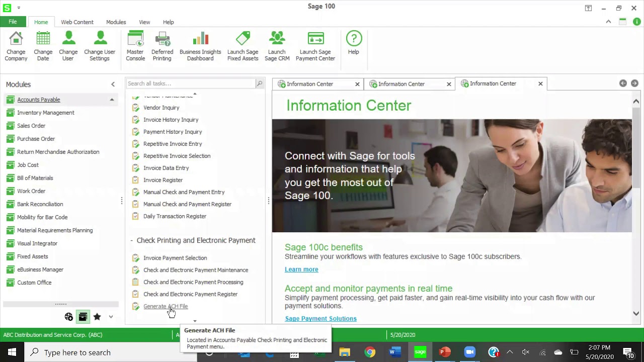Viewport: 644px width, 362px height.
Task: Click the green info icon in the title area
Action: pos(636,22)
